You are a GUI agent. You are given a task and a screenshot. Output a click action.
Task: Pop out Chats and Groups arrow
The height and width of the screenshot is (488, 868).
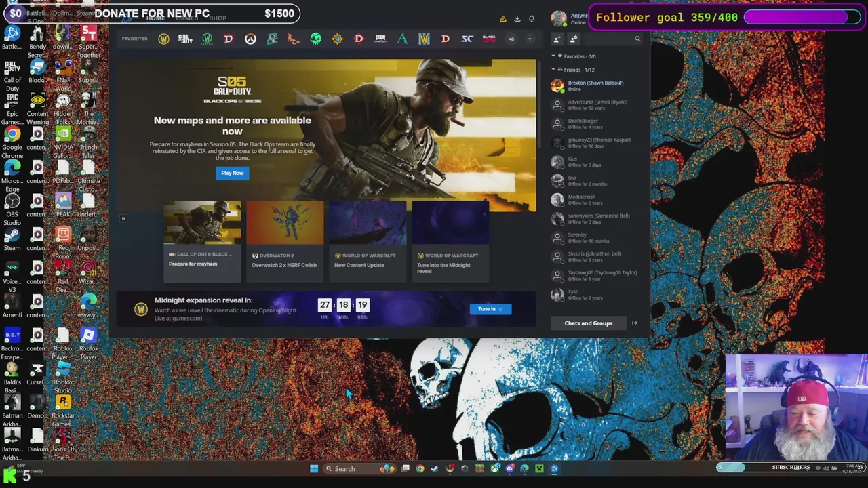(635, 323)
